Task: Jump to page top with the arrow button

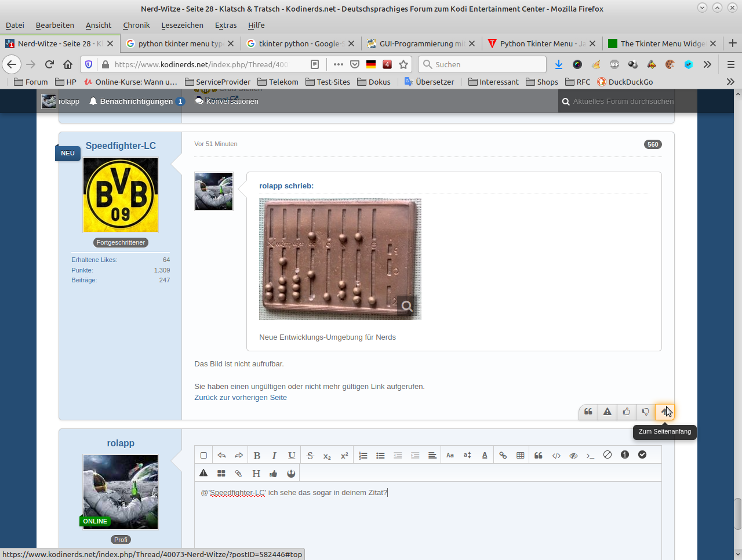Action: coord(664,412)
